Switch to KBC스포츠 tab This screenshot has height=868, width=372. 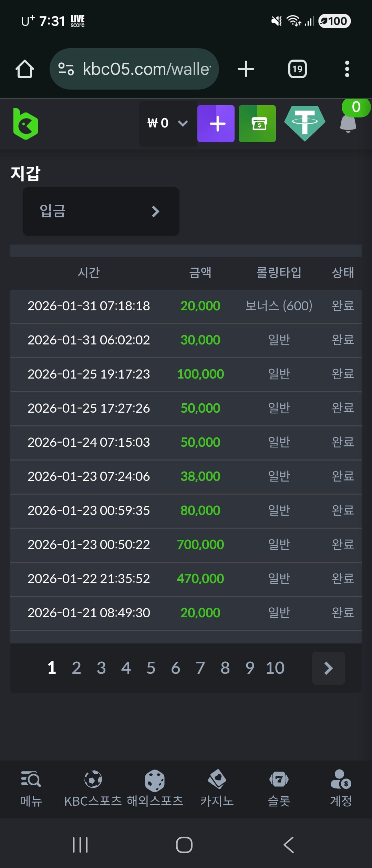click(93, 789)
